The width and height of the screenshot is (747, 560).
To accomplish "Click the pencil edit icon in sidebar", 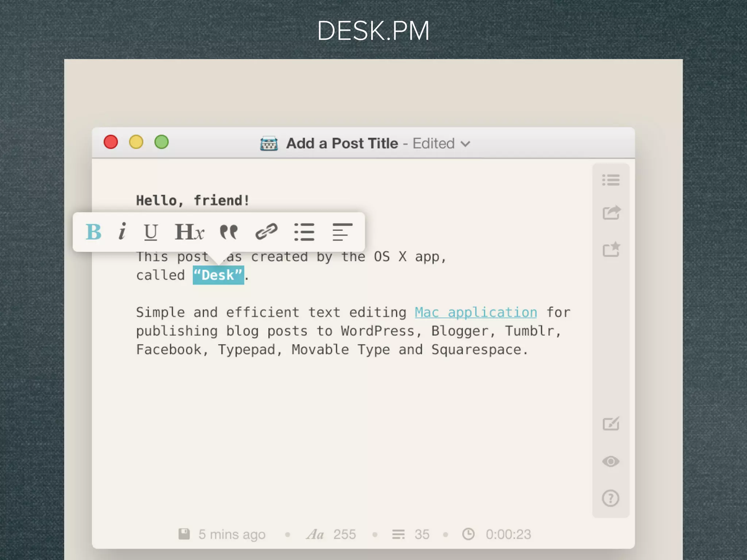I will (x=611, y=423).
